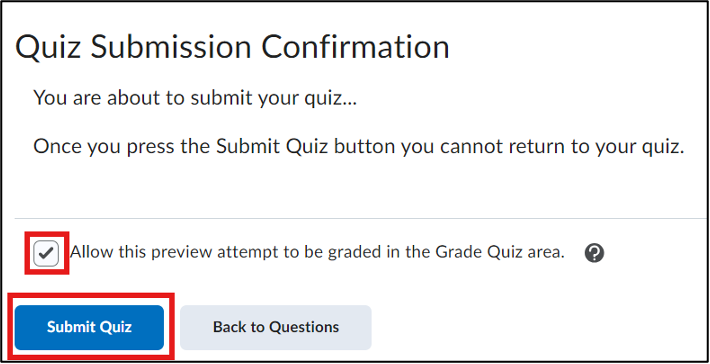The height and width of the screenshot is (364, 710).
Task: Click the Submit Quiz button
Action: 89,327
